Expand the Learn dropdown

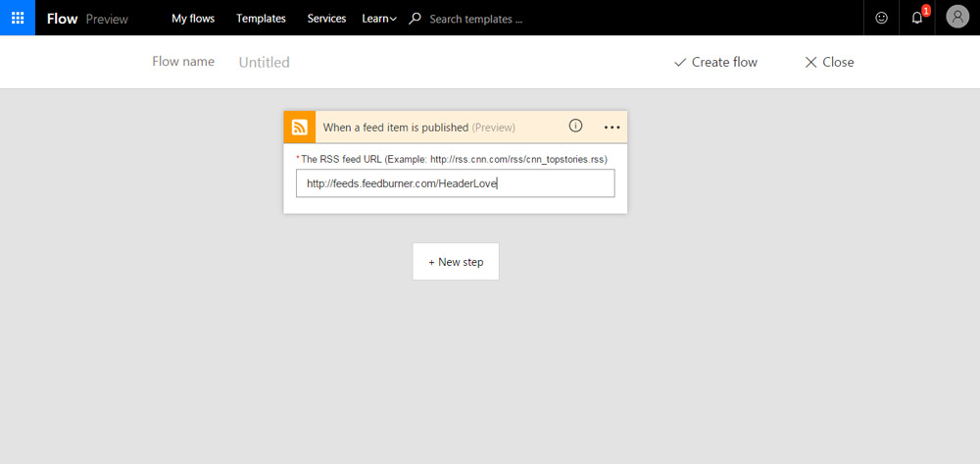(x=378, y=18)
